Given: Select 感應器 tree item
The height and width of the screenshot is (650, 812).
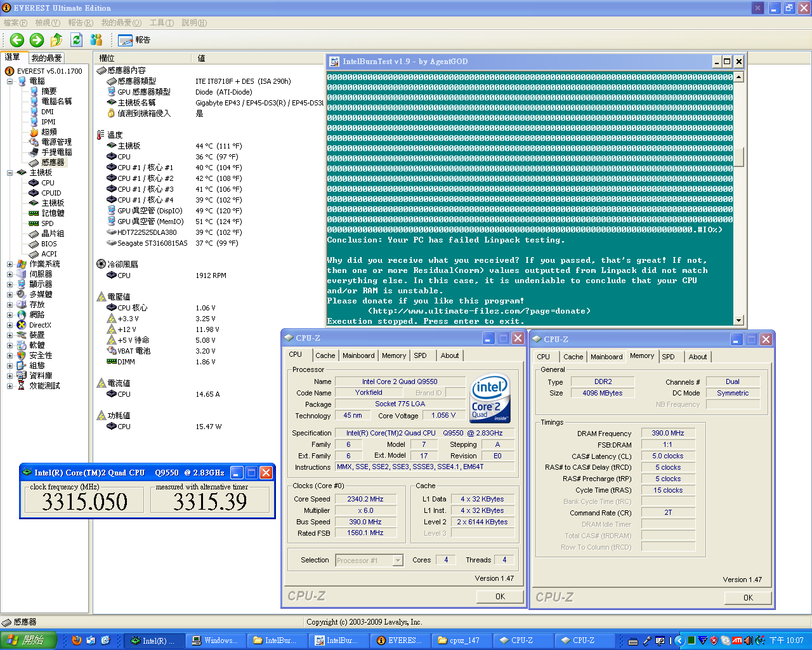Looking at the screenshot, I should 53,162.
